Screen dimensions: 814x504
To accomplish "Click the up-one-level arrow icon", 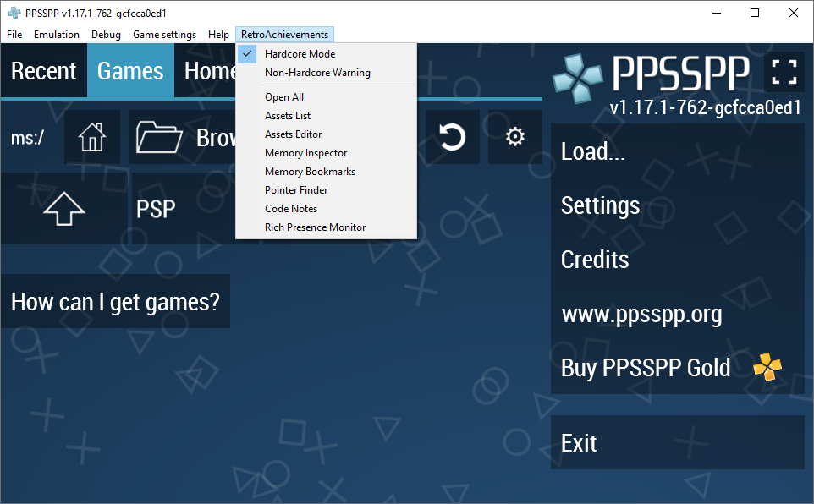I will point(63,208).
